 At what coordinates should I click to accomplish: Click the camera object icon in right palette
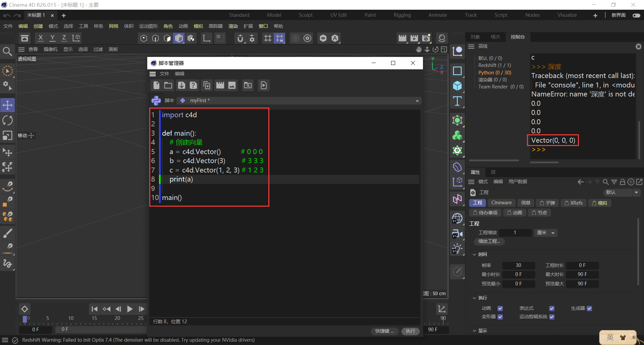pyautogui.click(x=458, y=233)
